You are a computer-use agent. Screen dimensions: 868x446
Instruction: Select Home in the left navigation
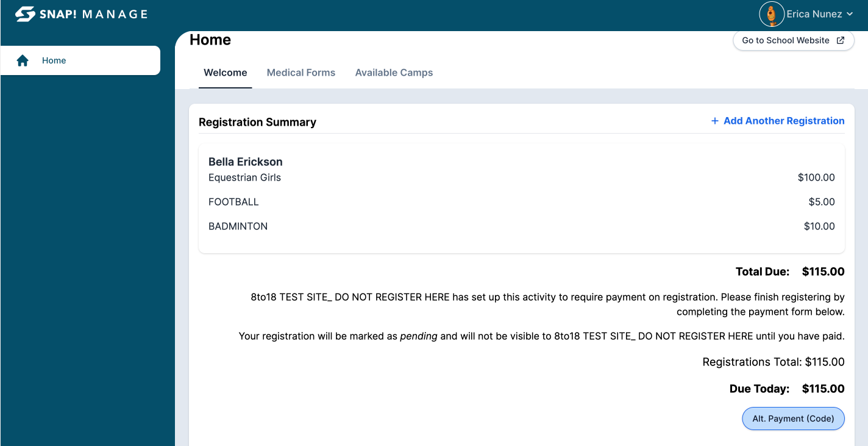tap(54, 60)
